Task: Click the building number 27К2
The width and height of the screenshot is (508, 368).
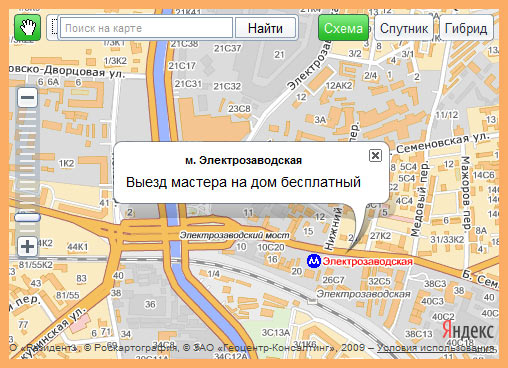Action: (x=380, y=236)
